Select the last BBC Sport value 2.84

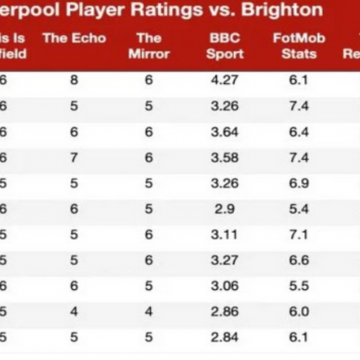(x=225, y=337)
